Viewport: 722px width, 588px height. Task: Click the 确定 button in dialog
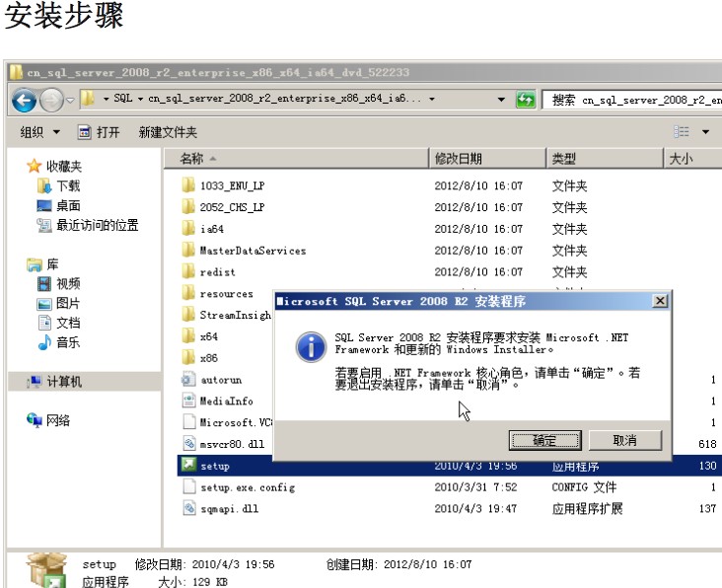(544, 440)
